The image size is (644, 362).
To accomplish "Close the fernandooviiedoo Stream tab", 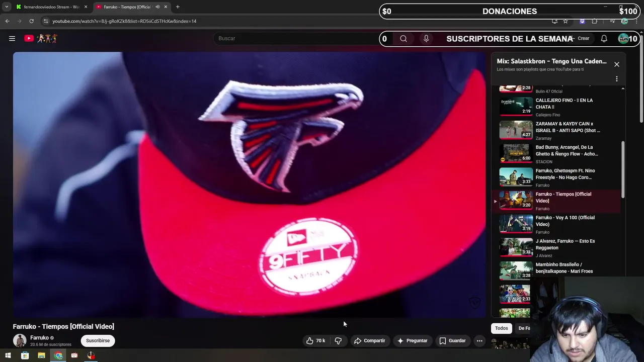I will tap(86, 7).
